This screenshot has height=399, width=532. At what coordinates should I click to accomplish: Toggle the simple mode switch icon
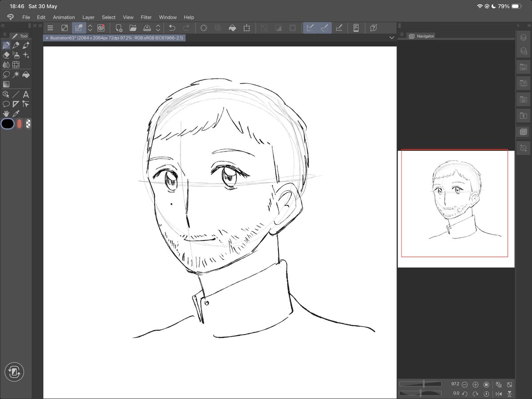pos(14,372)
